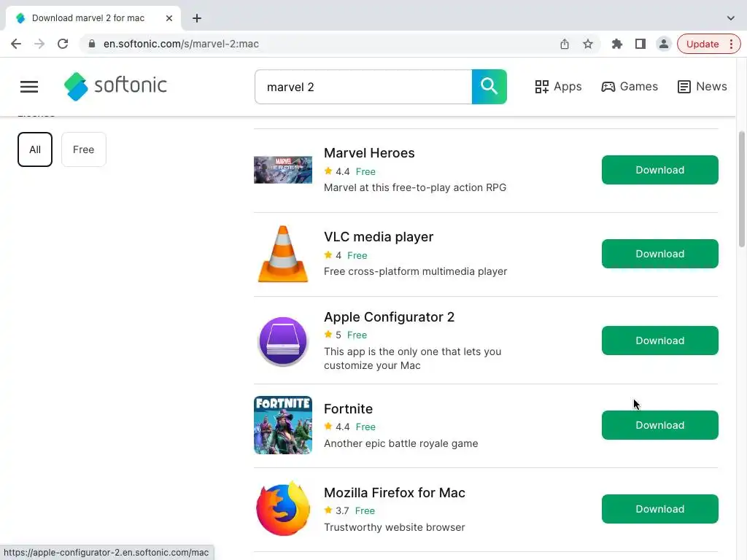Select the All license filter

pyautogui.click(x=35, y=149)
